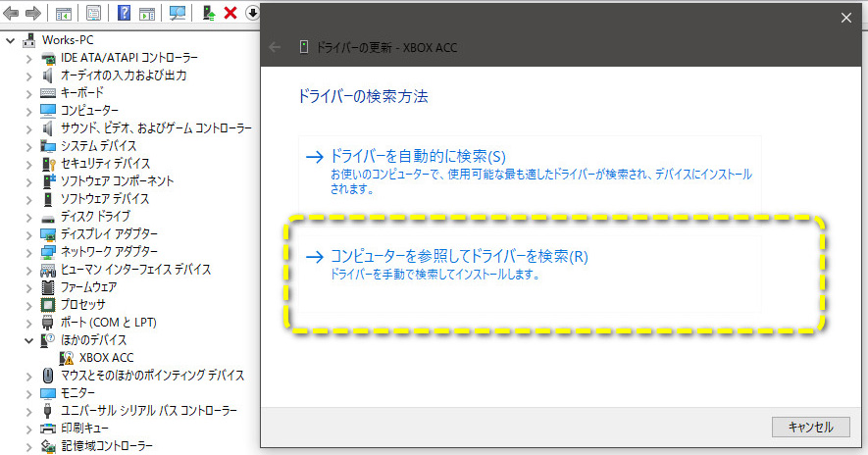Click the USB icon beside ユニバーサル シリアル バス コントローラー
868x455 pixels.
pos(48,411)
